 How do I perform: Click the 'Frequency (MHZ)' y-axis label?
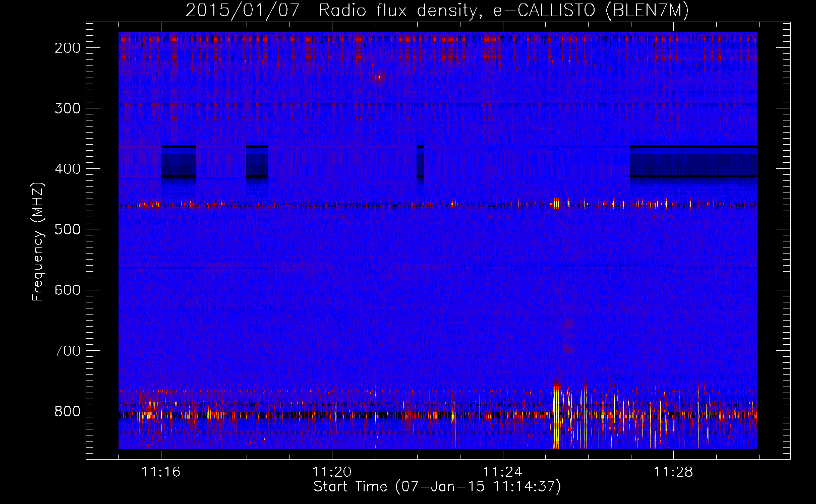[x=38, y=242]
